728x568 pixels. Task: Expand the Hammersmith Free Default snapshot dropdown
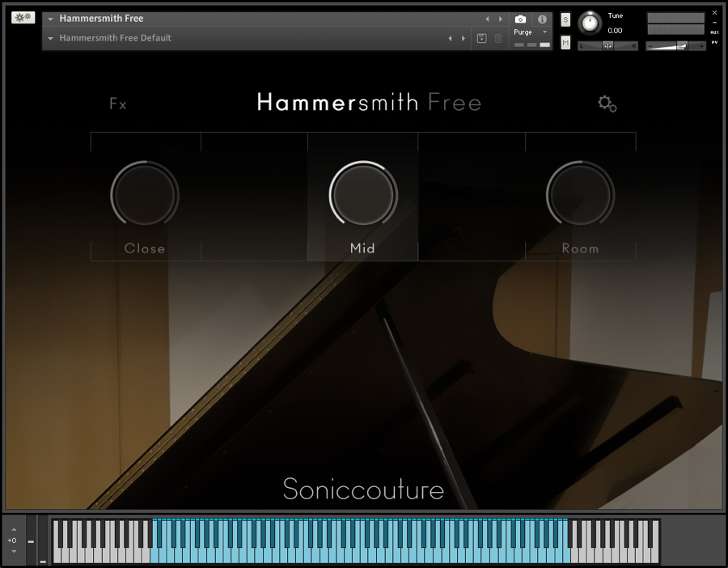[51, 38]
